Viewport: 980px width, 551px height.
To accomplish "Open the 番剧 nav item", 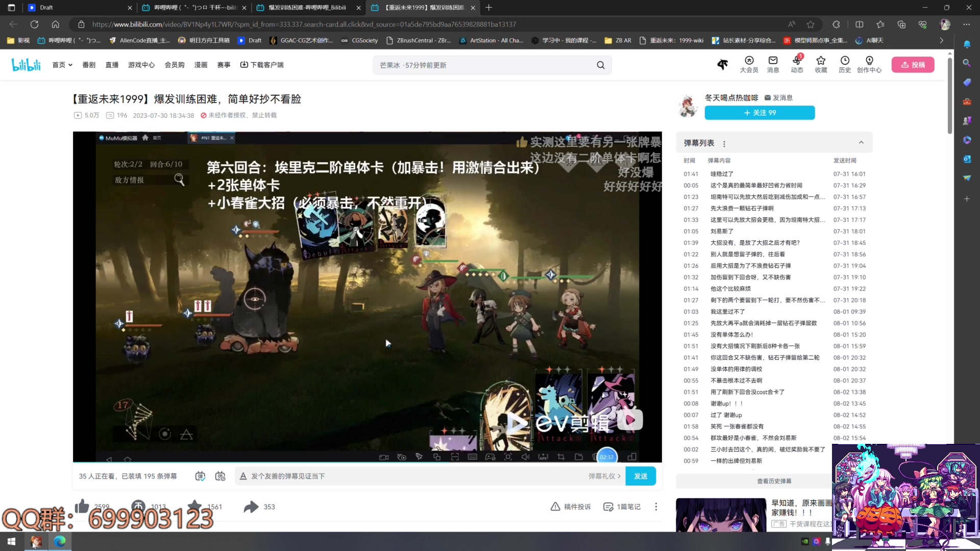I will 89,65.
